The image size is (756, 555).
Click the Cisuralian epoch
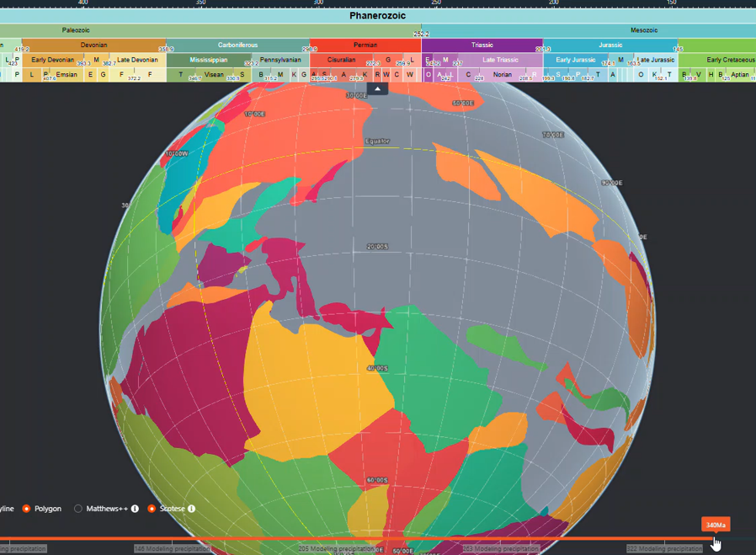(341, 61)
